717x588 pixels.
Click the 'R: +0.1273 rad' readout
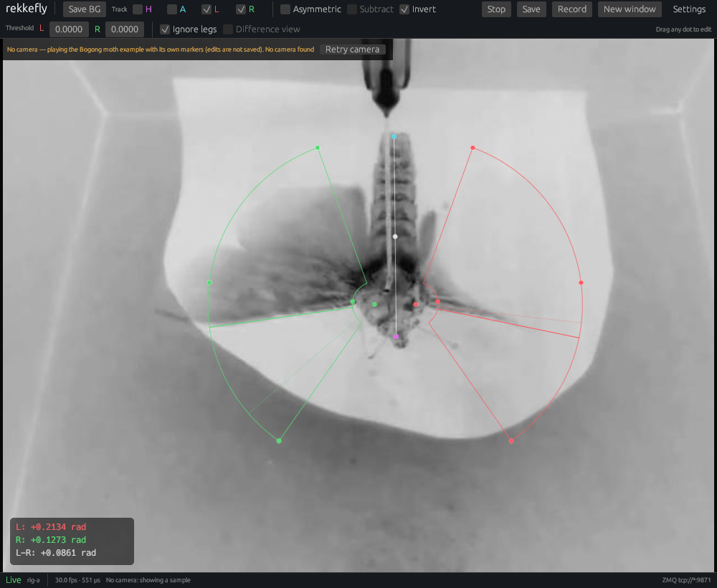pos(51,539)
